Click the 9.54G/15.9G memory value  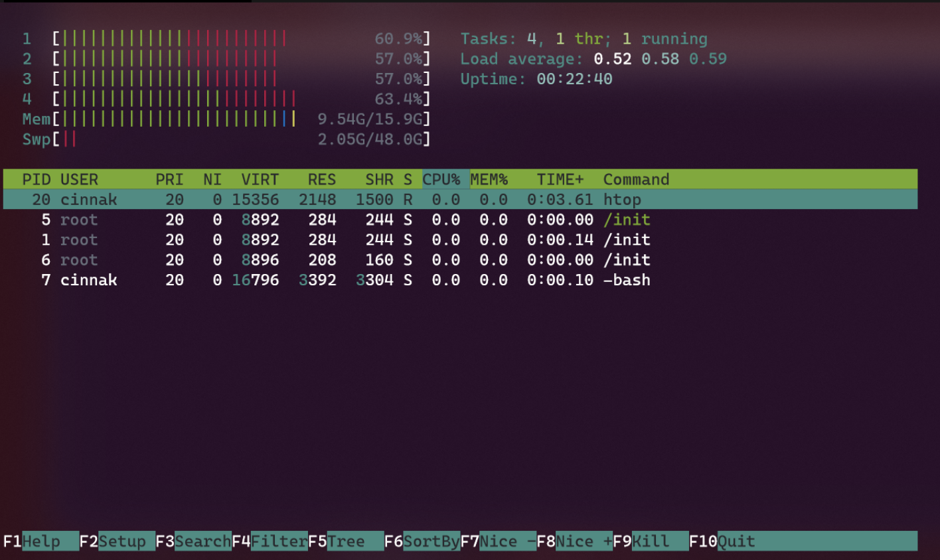[x=370, y=119]
